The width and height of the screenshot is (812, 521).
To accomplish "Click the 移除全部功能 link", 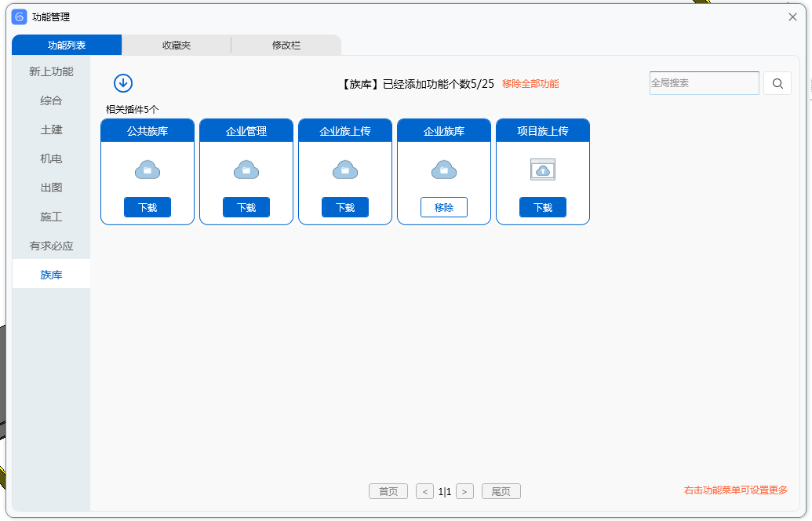I will coord(530,84).
